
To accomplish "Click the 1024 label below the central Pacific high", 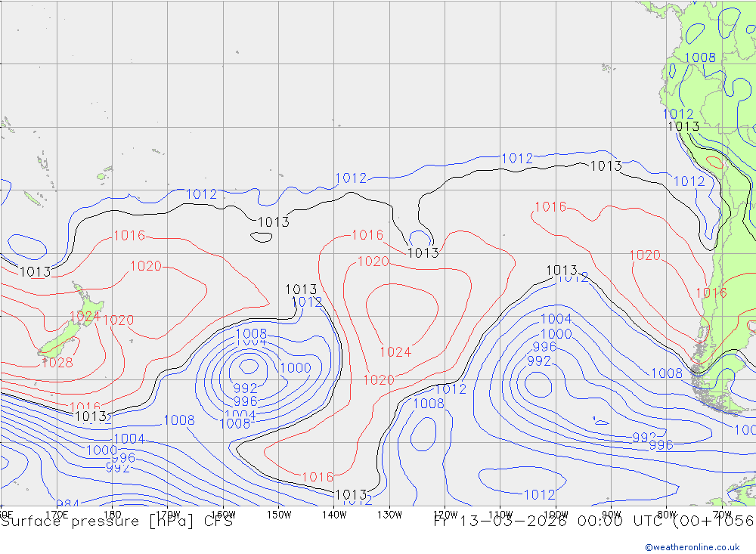I will 395,352.
